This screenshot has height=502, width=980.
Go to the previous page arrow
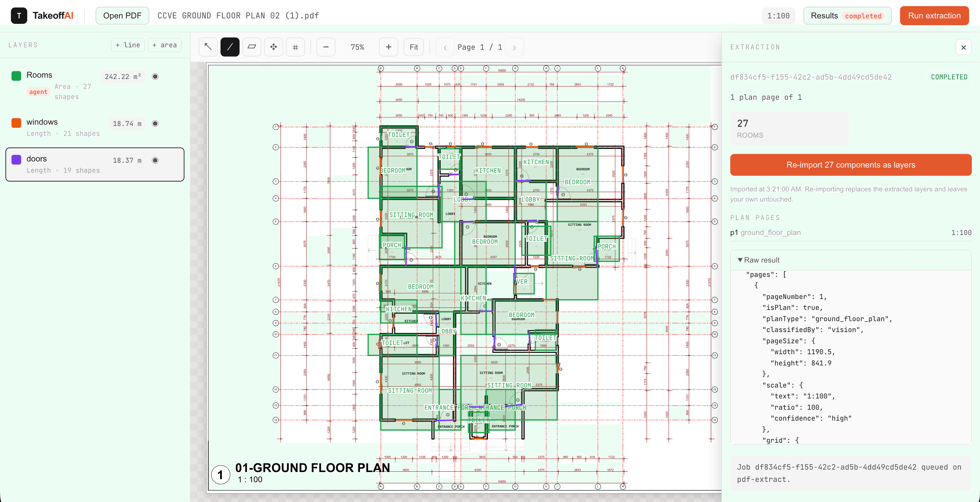pos(445,47)
